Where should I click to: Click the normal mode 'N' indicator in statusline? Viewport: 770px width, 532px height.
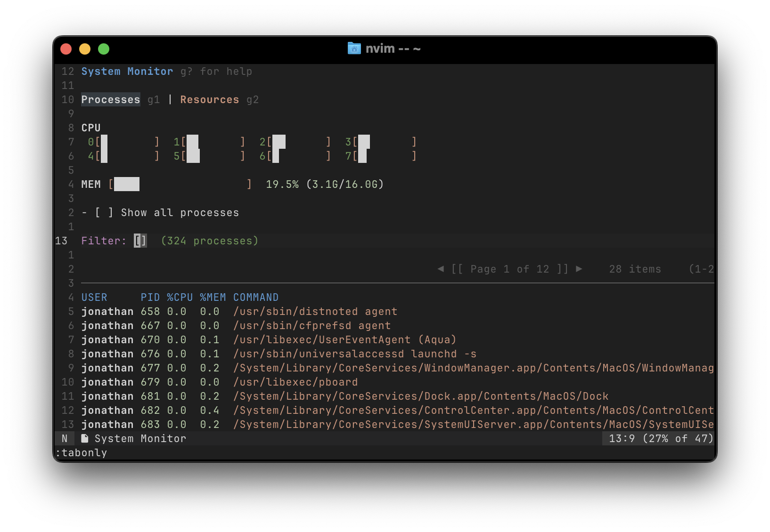[x=65, y=438]
